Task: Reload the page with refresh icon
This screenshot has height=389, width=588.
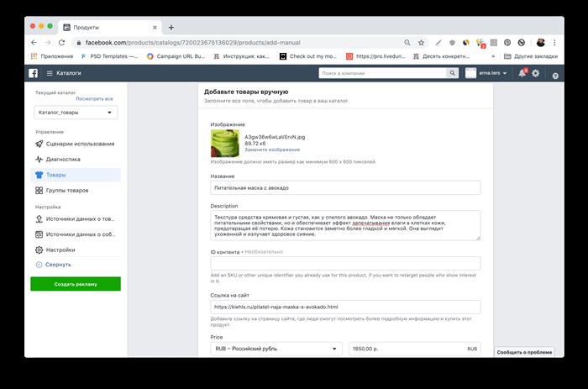Action: [62, 42]
